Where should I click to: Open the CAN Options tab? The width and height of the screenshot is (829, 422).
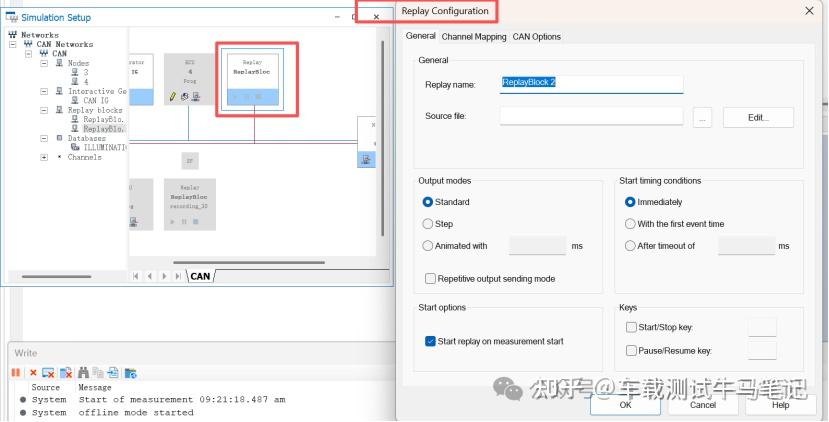click(537, 36)
